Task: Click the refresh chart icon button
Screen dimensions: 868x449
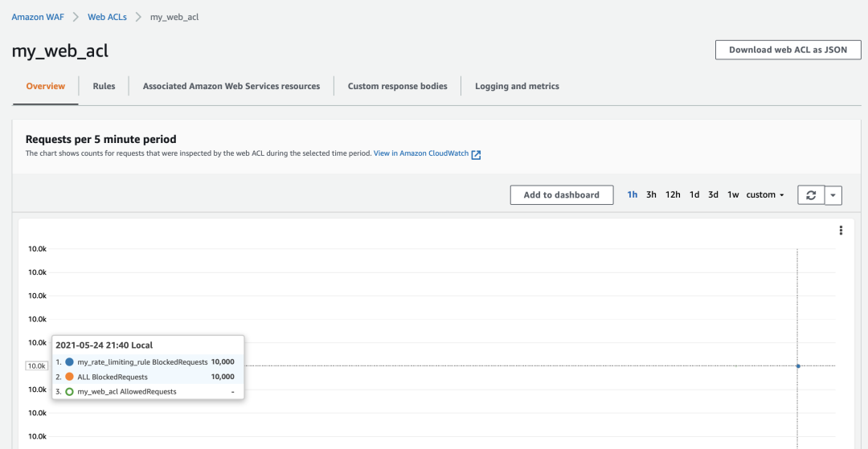Action: click(811, 195)
